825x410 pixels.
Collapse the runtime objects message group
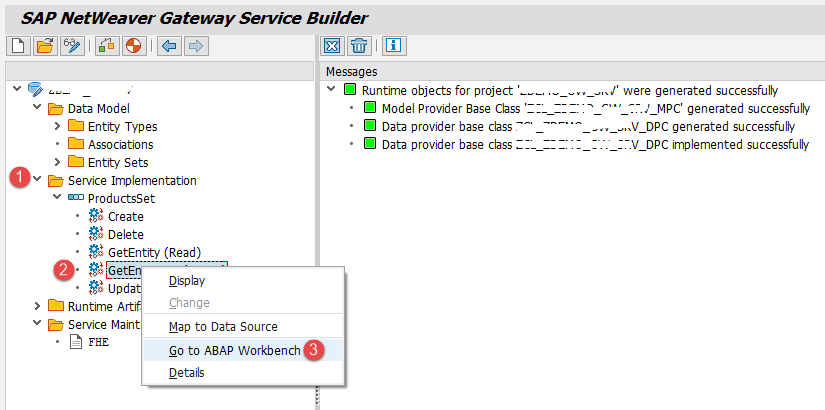tap(331, 90)
